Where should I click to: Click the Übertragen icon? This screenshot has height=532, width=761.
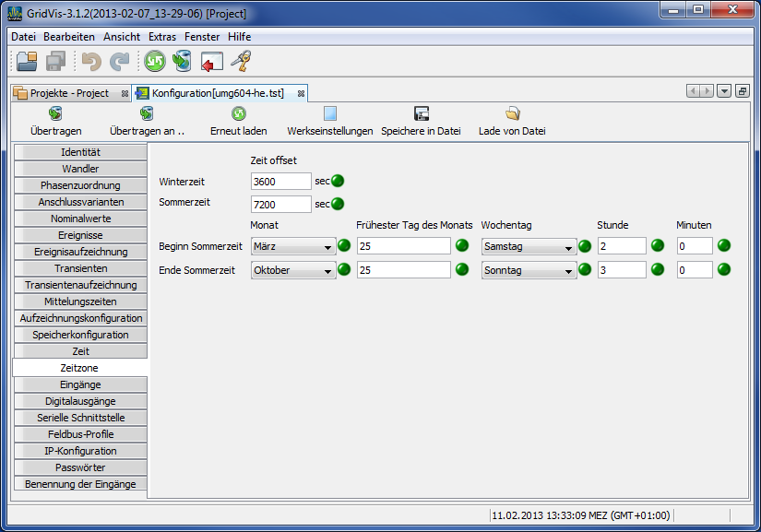[55, 113]
